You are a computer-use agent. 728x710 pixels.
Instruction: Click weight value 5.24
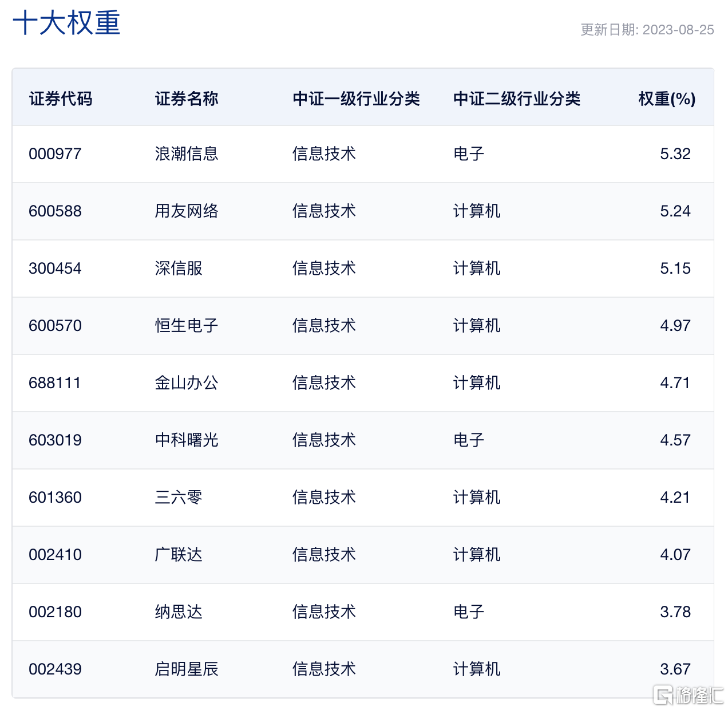(675, 211)
